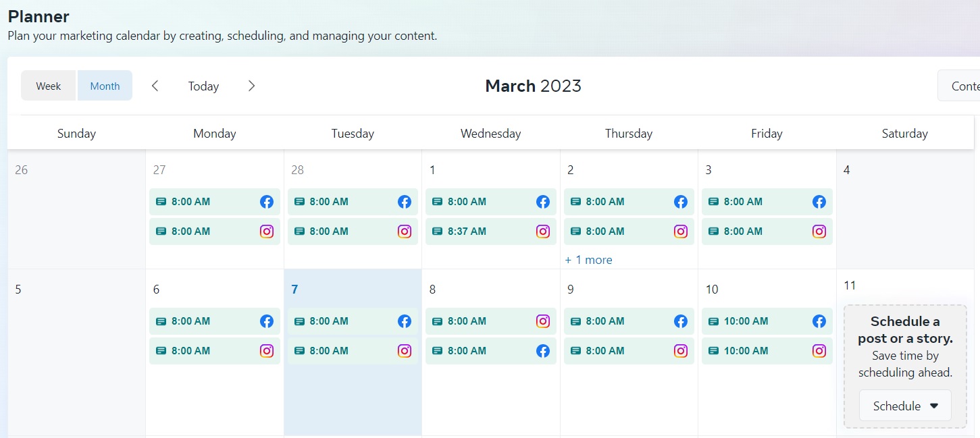Jump to Today in the calendar

pyautogui.click(x=203, y=86)
